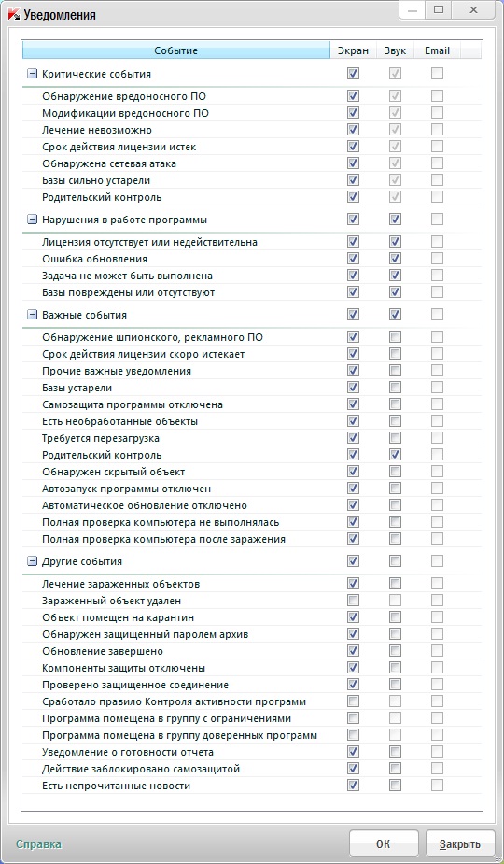This screenshot has height=864, width=504.
Task: Open the Справка help link
Action: [38, 844]
